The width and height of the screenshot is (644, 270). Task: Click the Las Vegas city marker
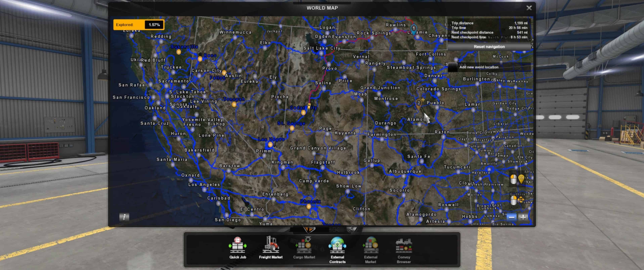pyautogui.click(x=270, y=144)
